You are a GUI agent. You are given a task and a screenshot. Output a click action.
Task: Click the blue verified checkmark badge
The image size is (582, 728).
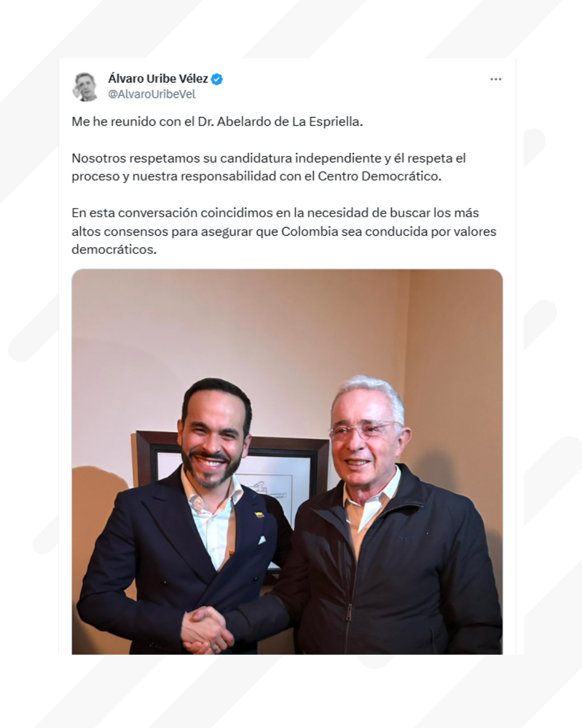pos(217,79)
